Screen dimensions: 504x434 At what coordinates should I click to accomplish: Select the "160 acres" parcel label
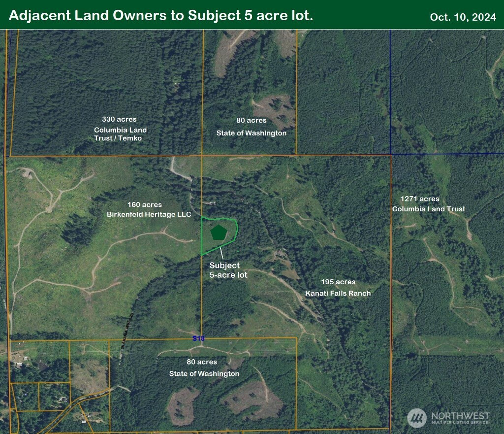tap(145, 204)
